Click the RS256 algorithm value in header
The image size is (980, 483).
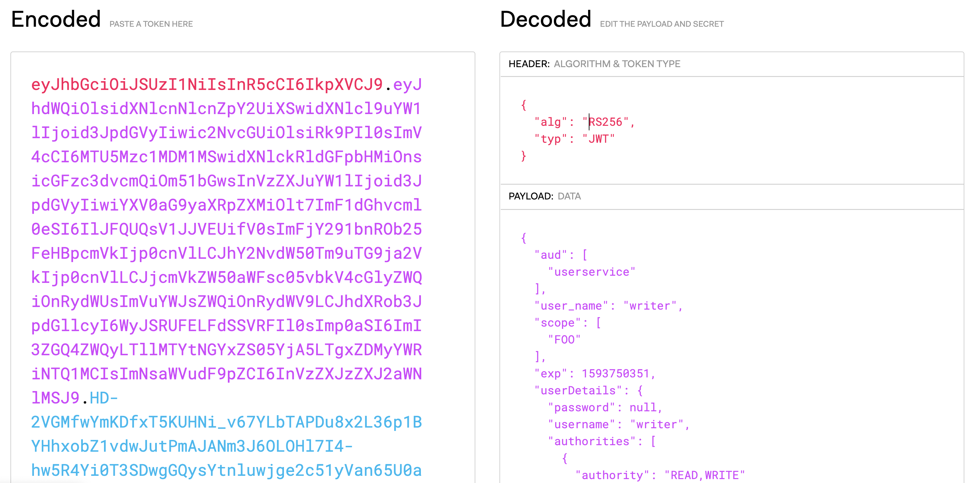click(x=605, y=122)
